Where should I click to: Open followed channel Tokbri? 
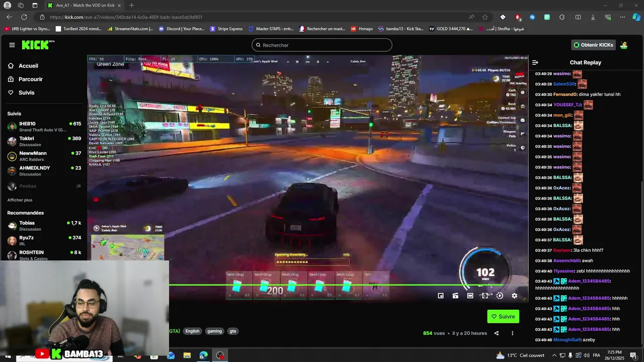point(44,141)
